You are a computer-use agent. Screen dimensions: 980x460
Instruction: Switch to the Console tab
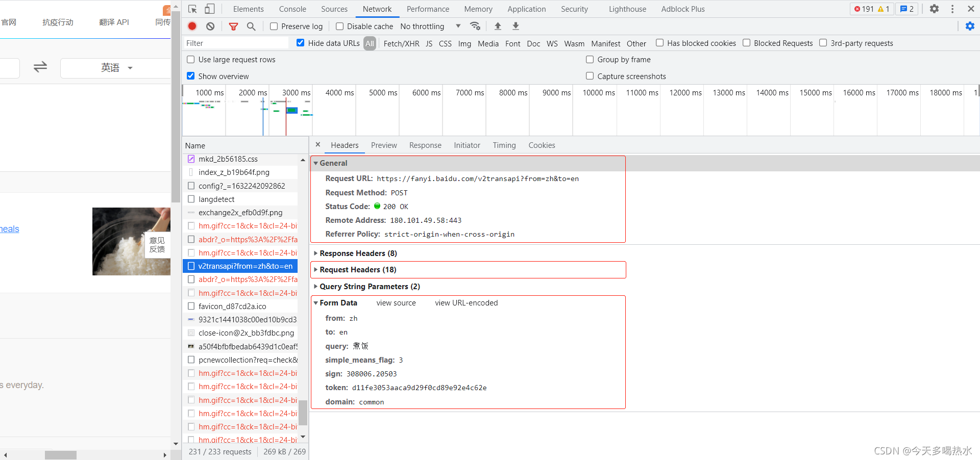pos(292,9)
